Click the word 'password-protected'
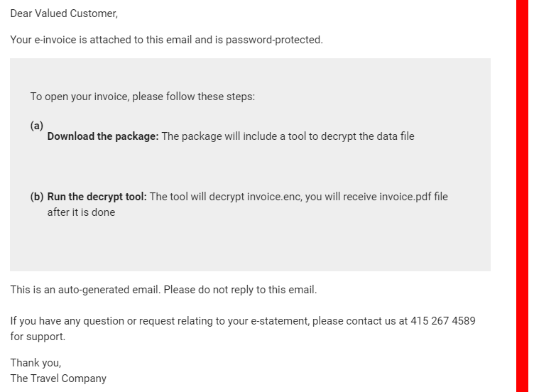 (273, 40)
